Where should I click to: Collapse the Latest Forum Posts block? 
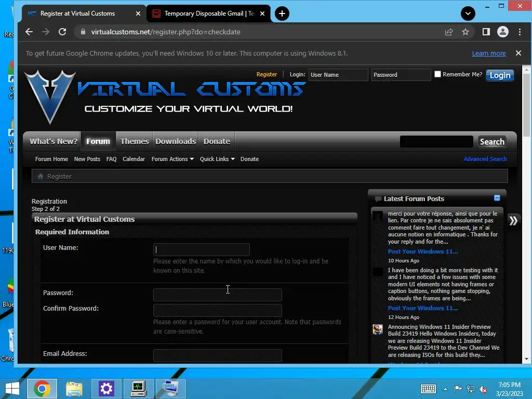(497, 198)
